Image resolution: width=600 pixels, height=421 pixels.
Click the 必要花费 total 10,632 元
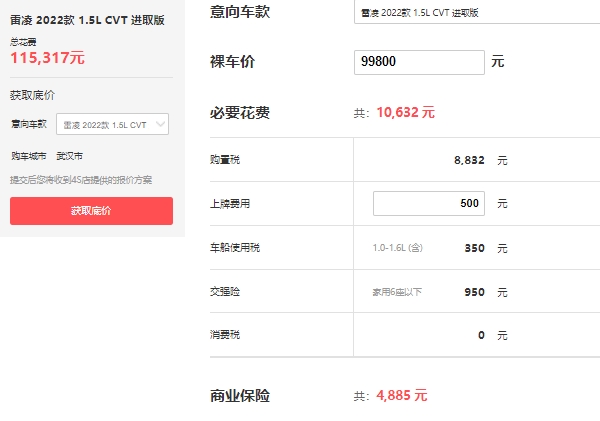pyautogui.click(x=405, y=113)
